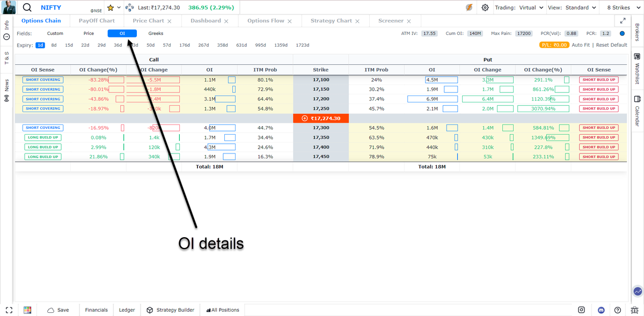Click the Instagram icon in bottom bar
The width and height of the screenshot is (644, 316).
tap(581, 310)
